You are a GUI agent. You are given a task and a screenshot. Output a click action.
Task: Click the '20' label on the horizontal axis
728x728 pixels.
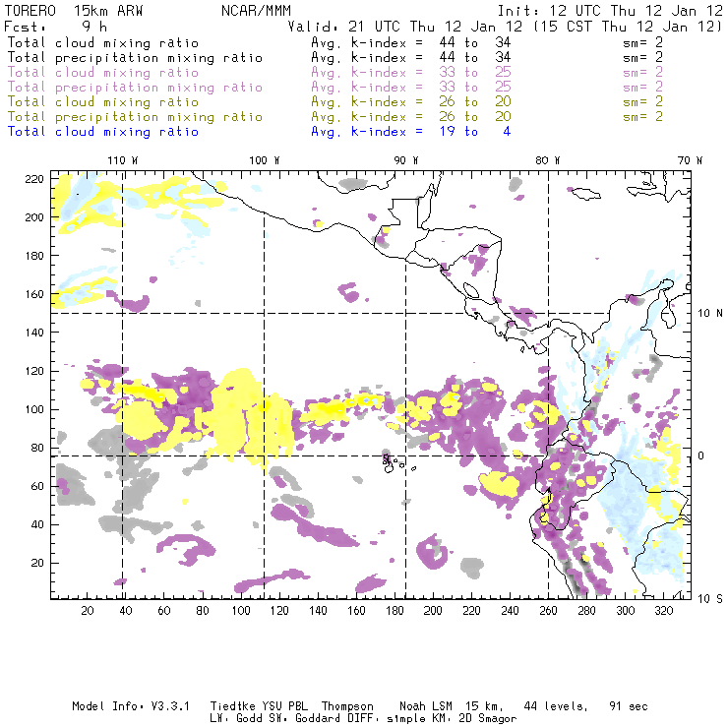pyautogui.click(x=88, y=611)
